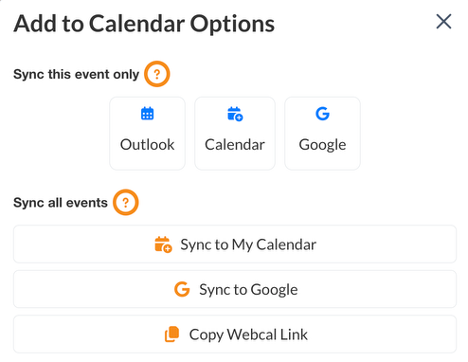
Task: Click the Sync to My Calendar text
Action: point(248,245)
